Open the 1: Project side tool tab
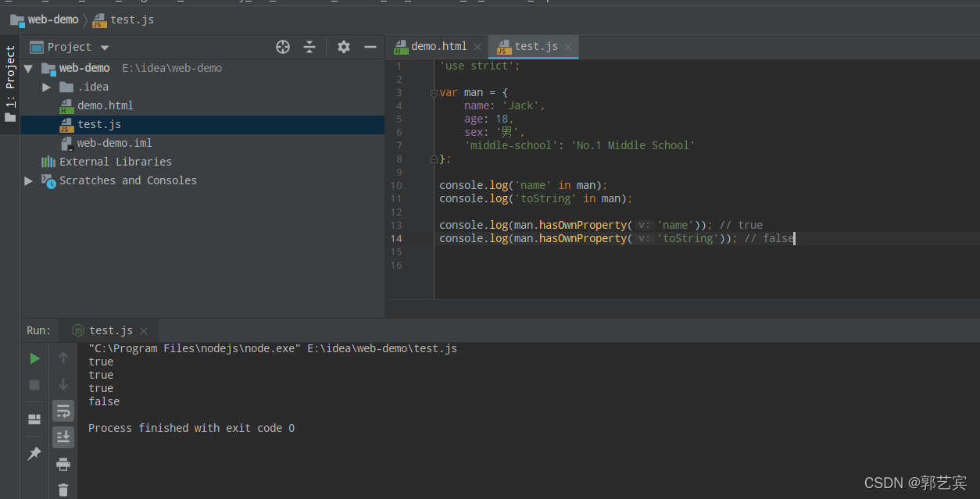The width and height of the screenshot is (980, 499). click(10, 84)
